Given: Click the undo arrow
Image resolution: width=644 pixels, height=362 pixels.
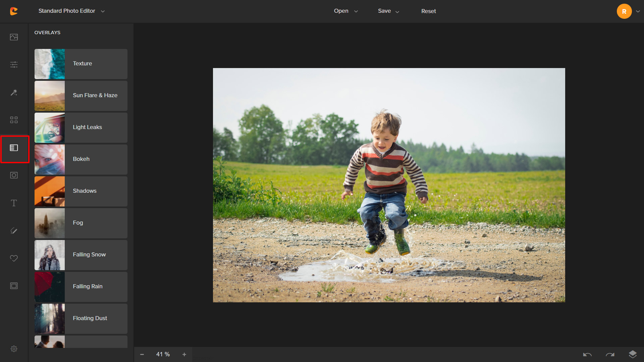Looking at the screenshot, I should (x=587, y=355).
